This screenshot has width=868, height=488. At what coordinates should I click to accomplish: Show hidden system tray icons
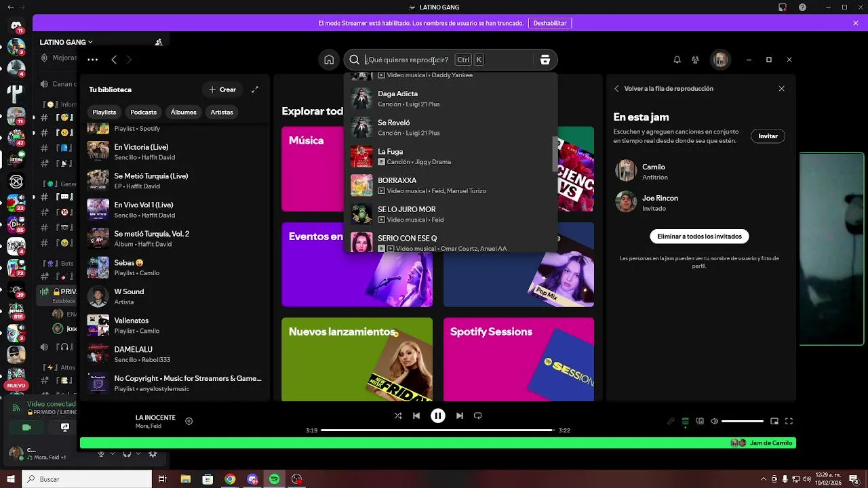[763, 479]
